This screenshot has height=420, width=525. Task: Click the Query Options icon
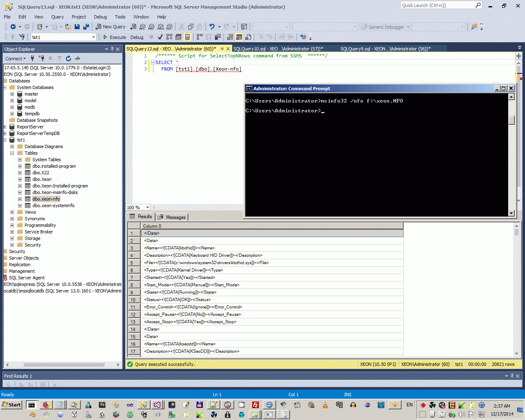[178, 37]
